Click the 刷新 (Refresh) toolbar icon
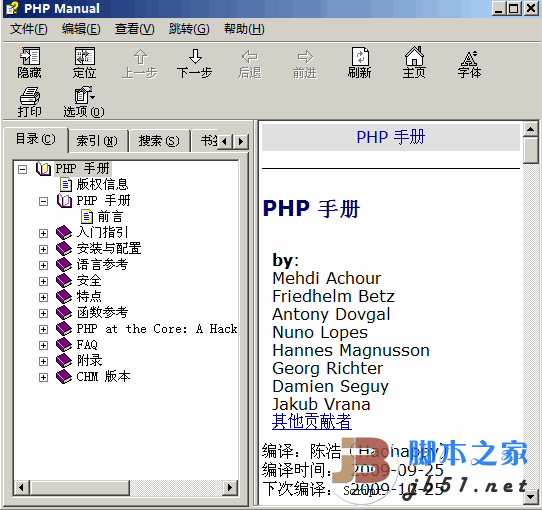 click(360, 56)
